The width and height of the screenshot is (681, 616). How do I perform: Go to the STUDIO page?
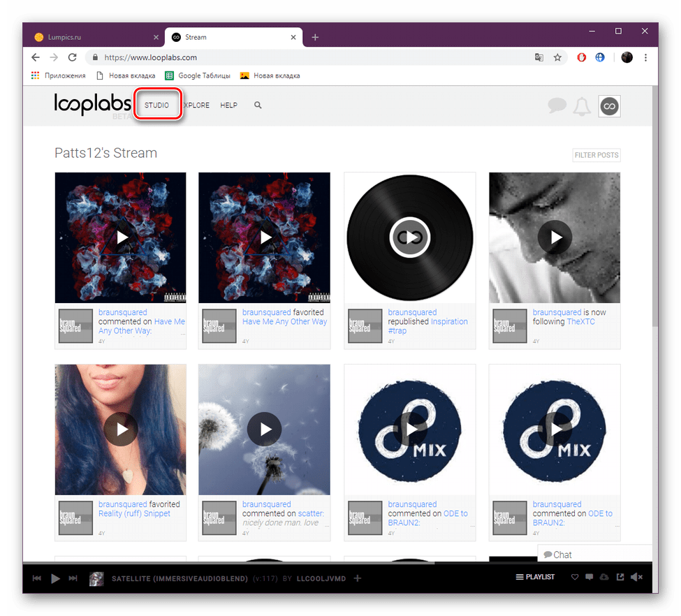coord(156,105)
